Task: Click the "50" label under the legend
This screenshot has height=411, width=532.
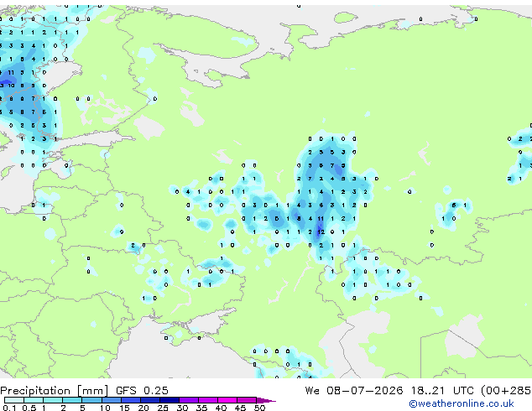Action: tap(259, 408)
